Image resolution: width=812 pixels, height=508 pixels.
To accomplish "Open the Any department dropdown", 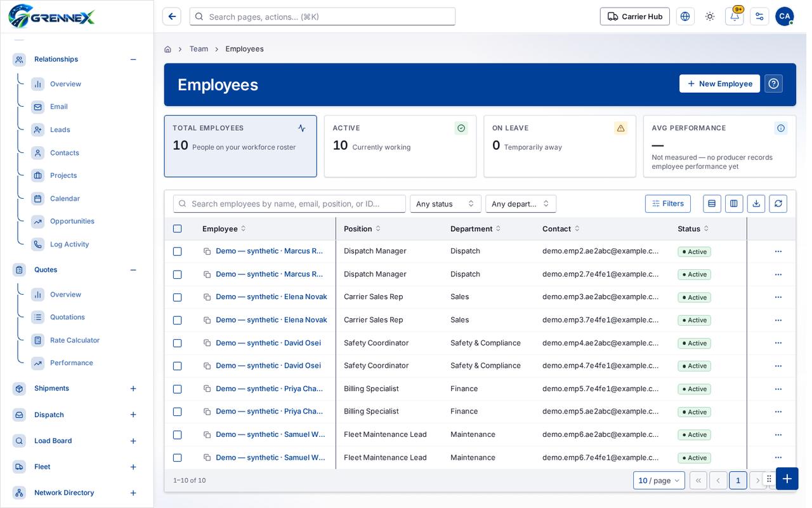I will (521, 204).
